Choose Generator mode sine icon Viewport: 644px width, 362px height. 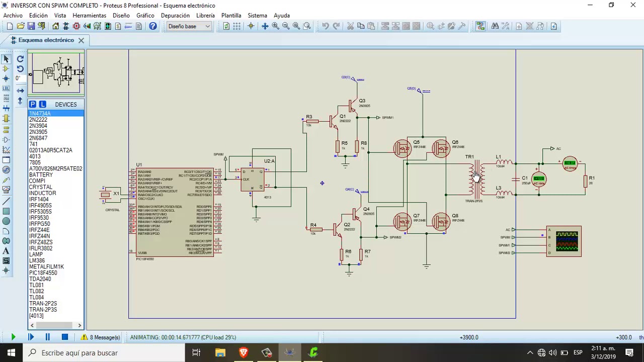(6, 170)
